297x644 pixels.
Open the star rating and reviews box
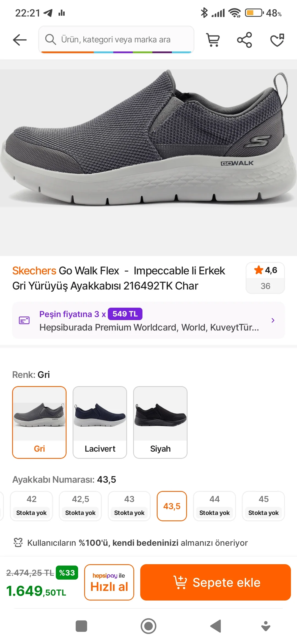click(265, 278)
